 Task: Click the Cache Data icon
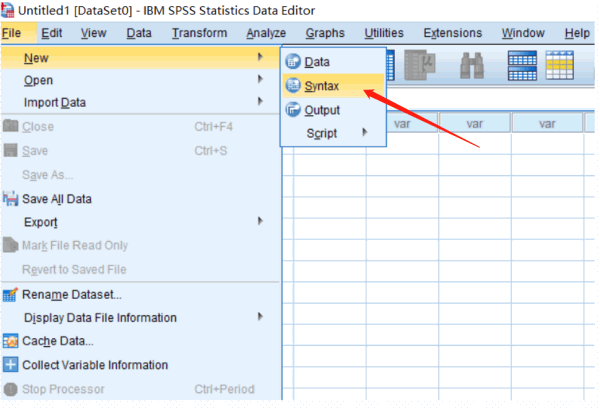pyautogui.click(x=10, y=341)
